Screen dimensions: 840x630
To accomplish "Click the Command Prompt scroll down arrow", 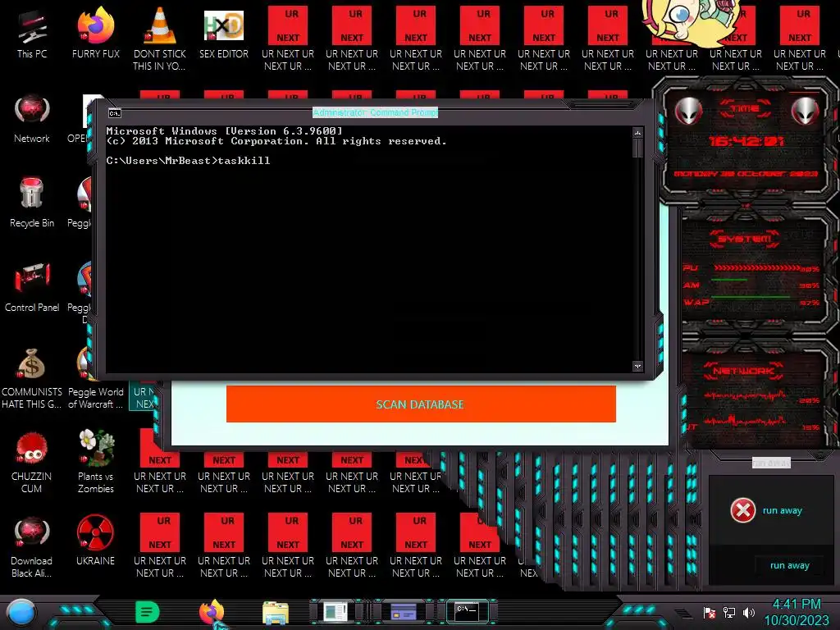I will (x=637, y=367).
